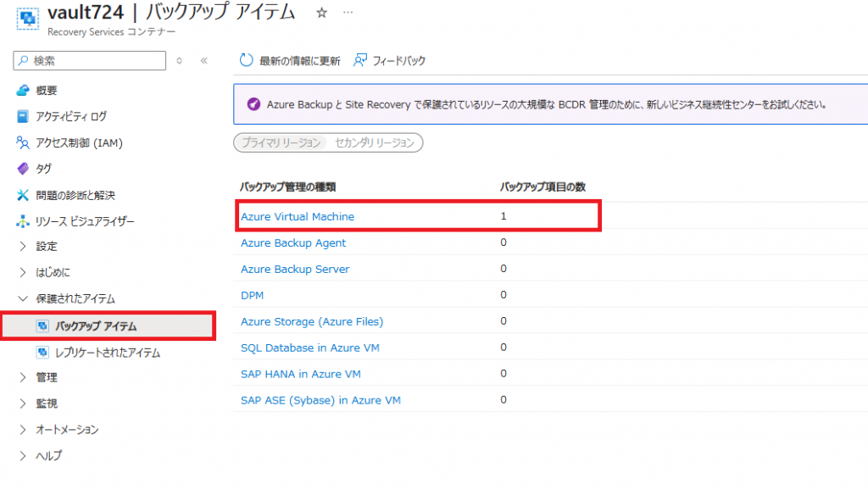The height and width of the screenshot is (490, 868).
Task: Click the favorite star icon beside the title
Action: [x=321, y=12]
